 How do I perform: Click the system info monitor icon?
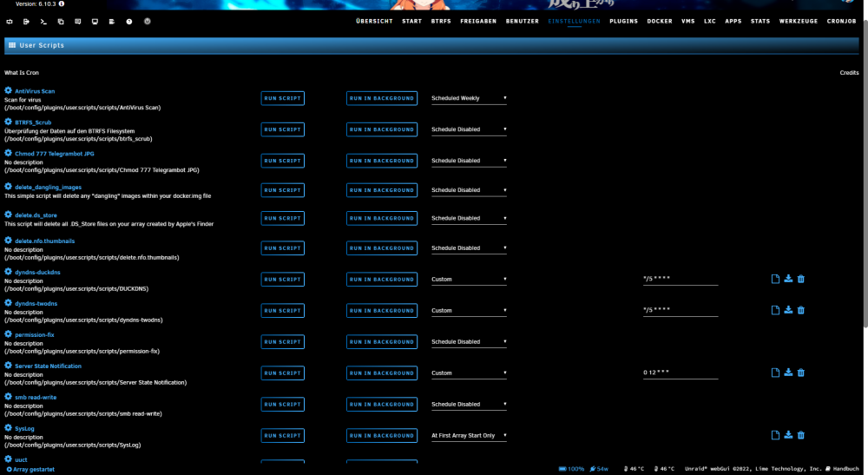(x=95, y=22)
